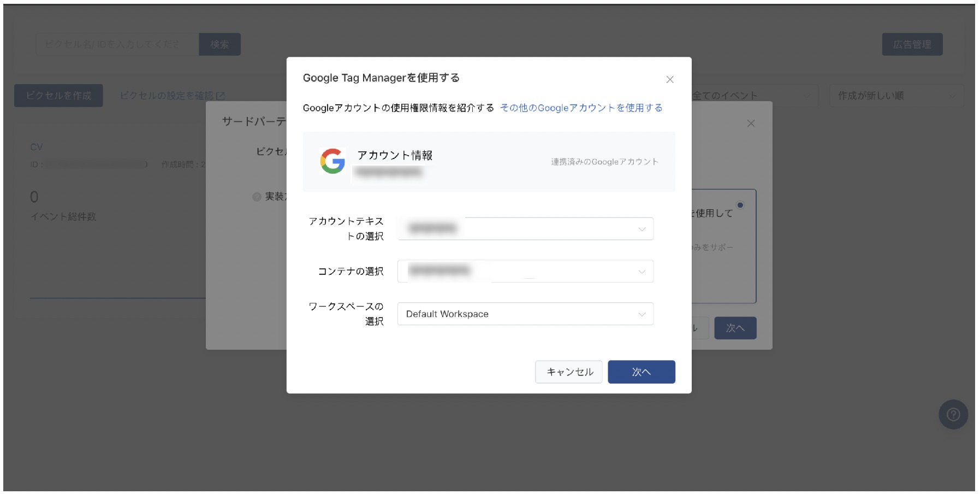980x494 pixels.
Task: Click the 検索 search button
Action: tap(220, 44)
